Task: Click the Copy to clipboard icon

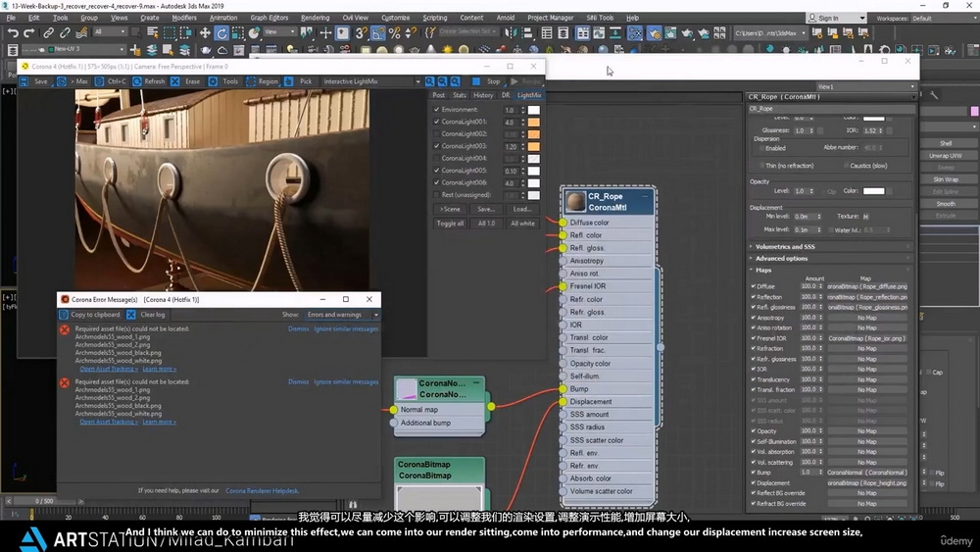Action: click(x=64, y=315)
